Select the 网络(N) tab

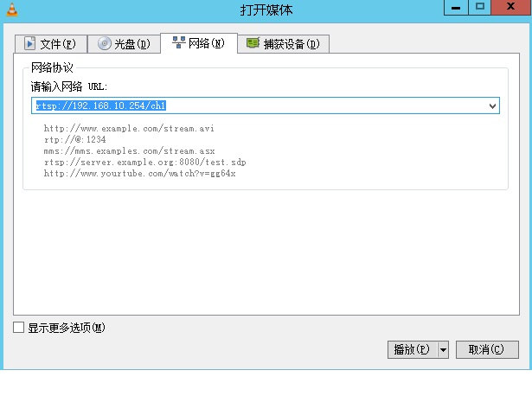[199, 43]
